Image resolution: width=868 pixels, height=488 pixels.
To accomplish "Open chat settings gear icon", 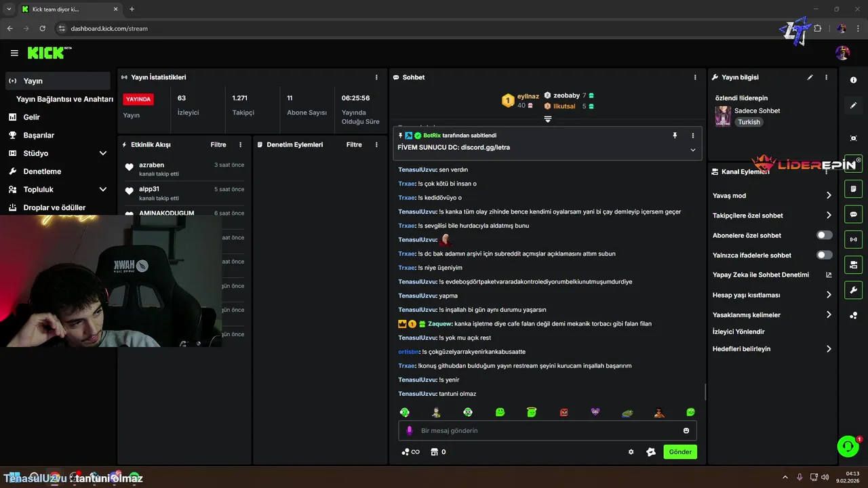I will pyautogui.click(x=631, y=452).
